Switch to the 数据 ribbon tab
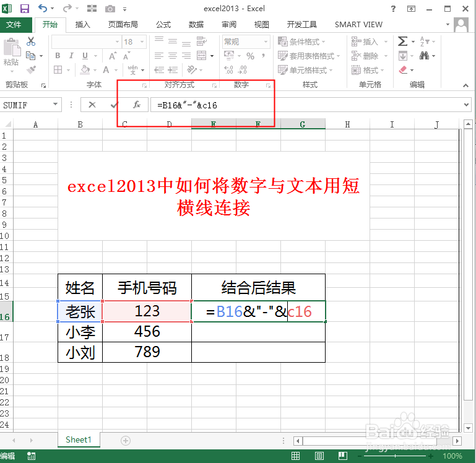 coord(196,24)
